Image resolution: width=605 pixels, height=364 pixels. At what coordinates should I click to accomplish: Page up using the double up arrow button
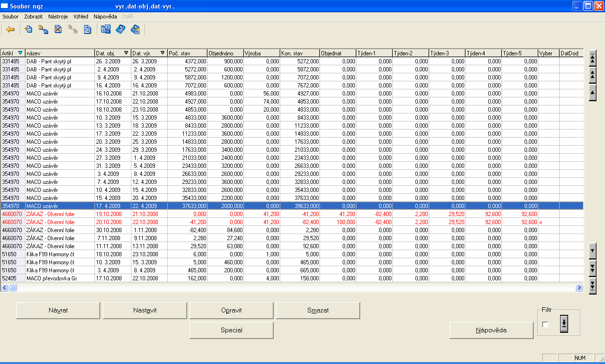593,75
